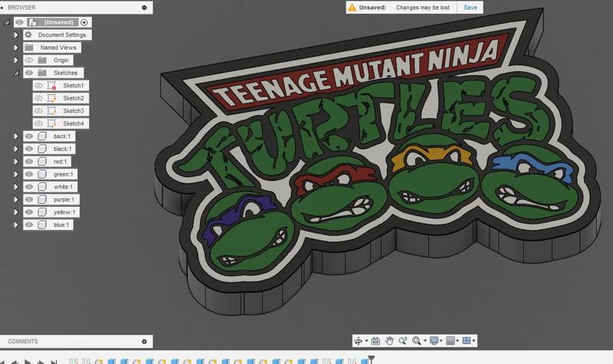613x364 pixels.
Task: Open the Orbit type dropdown arrow
Action: (366, 341)
